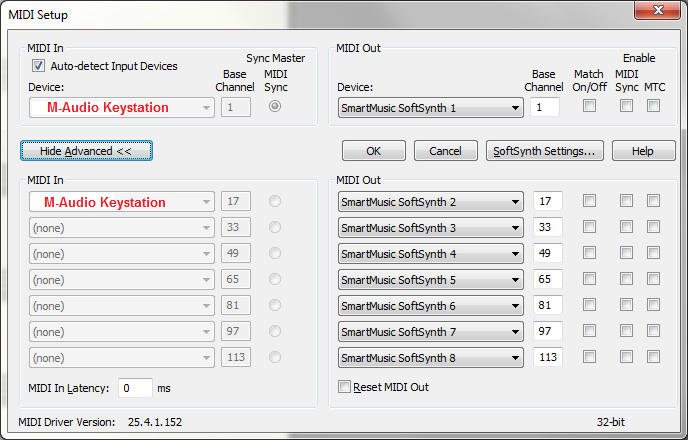Toggle Auto-detect Input Devices checkbox

(x=39, y=66)
